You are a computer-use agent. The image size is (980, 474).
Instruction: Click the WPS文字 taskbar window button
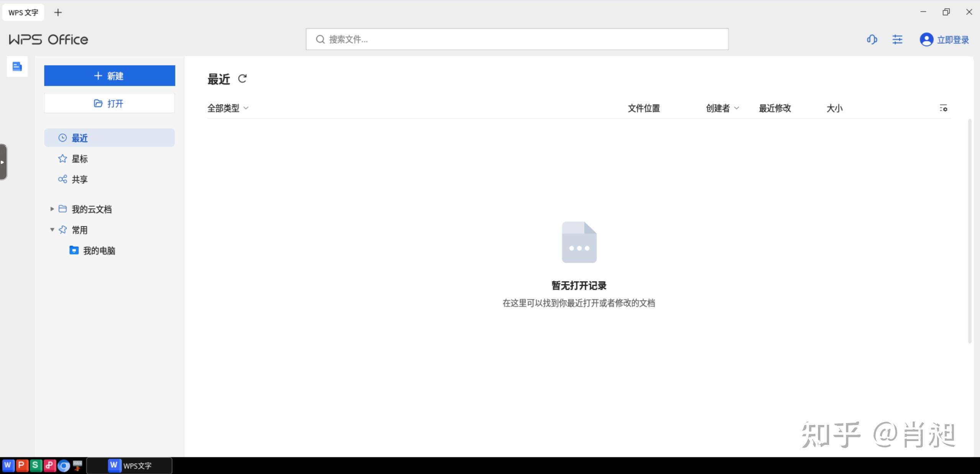pyautogui.click(x=129, y=466)
